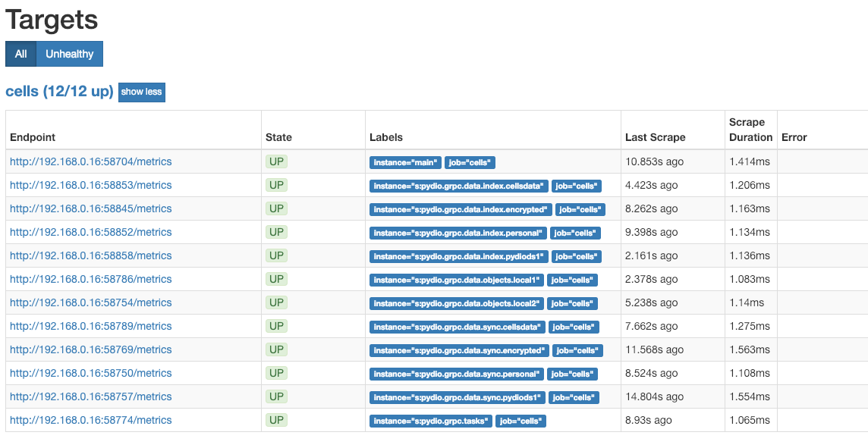Open endpoint 192.168.0.16:58853/metrics
The image size is (868, 448).
[91, 185]
